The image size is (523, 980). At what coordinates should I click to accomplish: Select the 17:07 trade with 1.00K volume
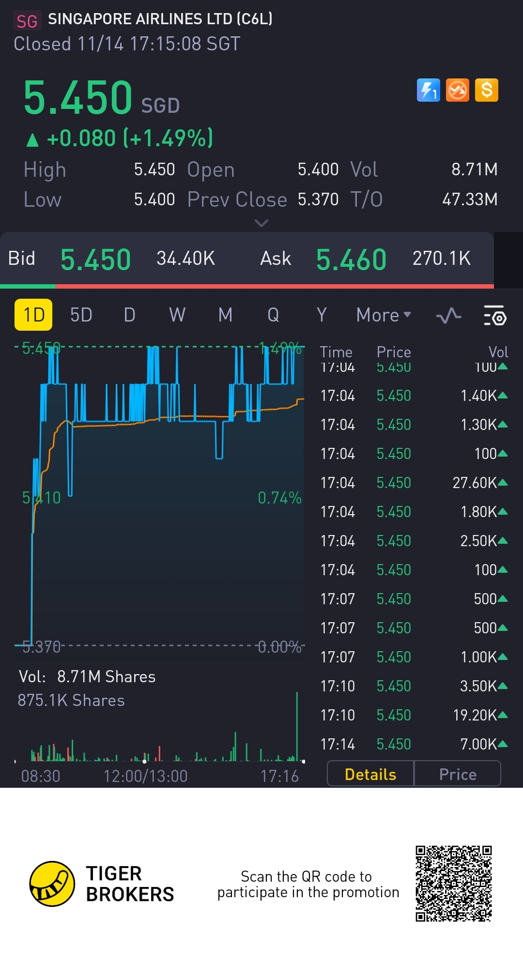(414, 657)
